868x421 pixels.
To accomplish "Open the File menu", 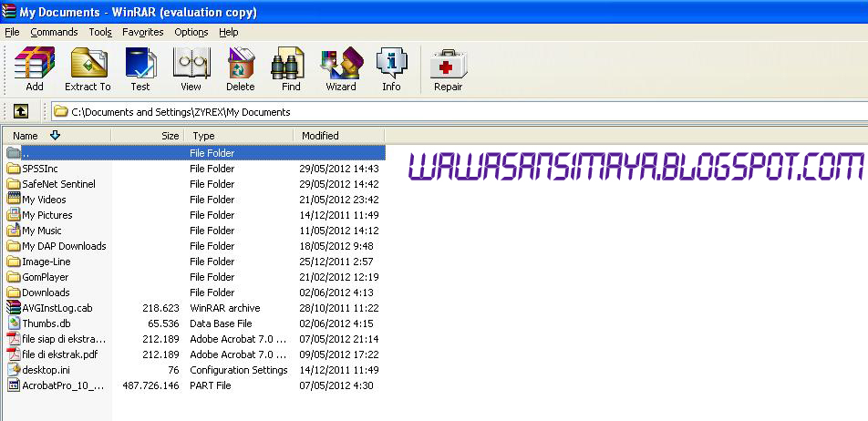I will 12,32.
